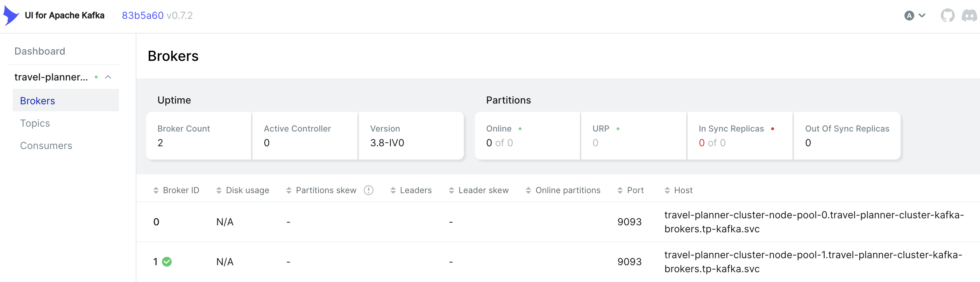The height and width of the screenshot is (282, 980).
Task: Click the travel-planner cluster green status dot
Action: point(96,77)
